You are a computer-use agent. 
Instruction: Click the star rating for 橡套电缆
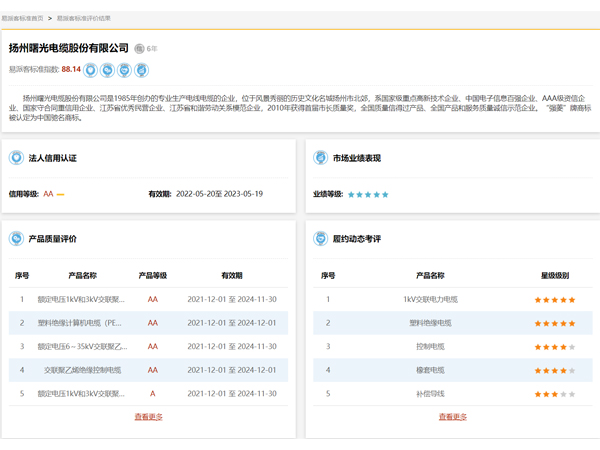pyautogui.click(x=555, y=371)
